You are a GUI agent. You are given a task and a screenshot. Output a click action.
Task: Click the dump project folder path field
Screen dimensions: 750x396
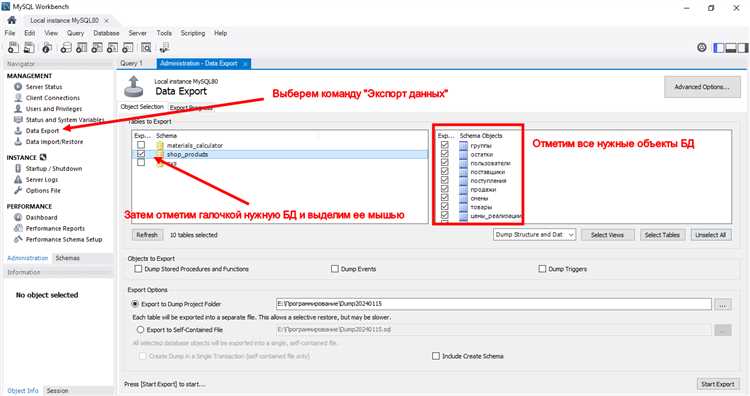(494, 304)
